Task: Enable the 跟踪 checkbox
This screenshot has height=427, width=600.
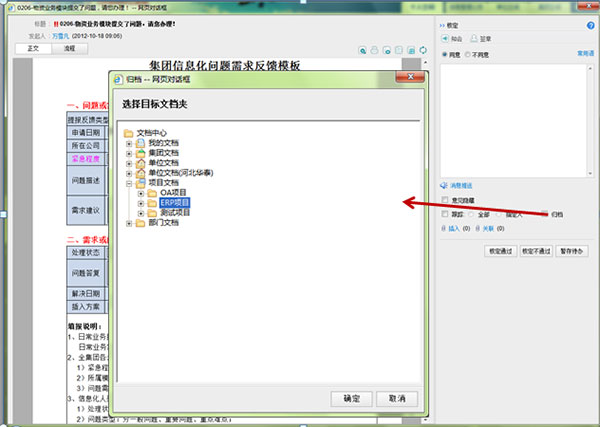Action: pyautogui.click(x=445, y=213)
